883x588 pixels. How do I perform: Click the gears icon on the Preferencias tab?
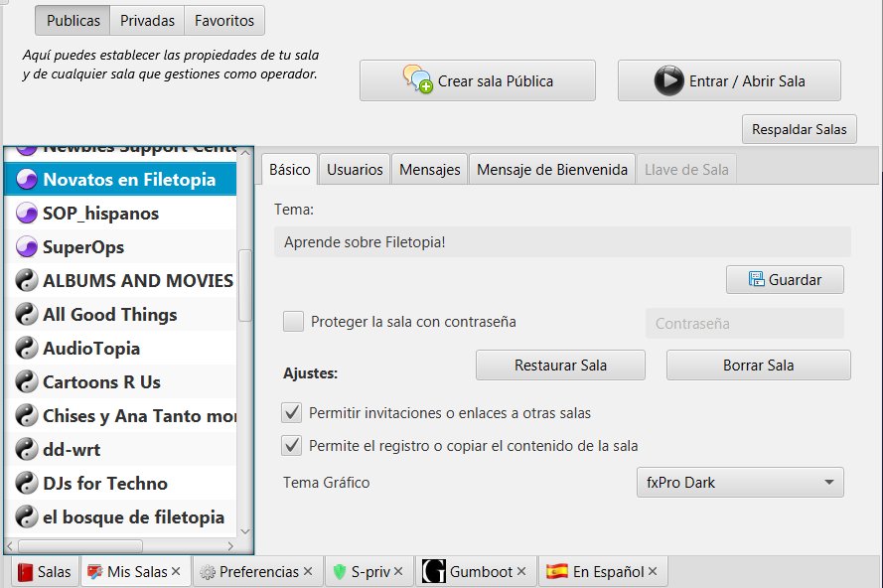click(x=206, y=571)
